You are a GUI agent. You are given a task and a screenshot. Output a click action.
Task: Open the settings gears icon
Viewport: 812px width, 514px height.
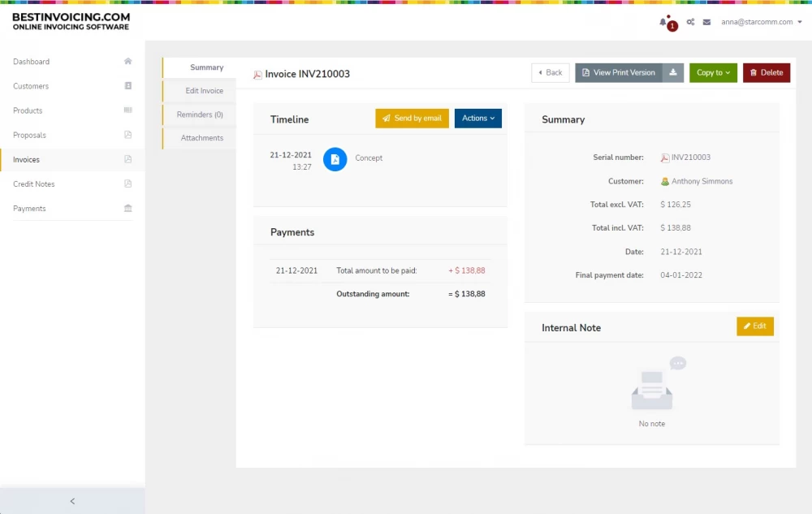[690, 22]
